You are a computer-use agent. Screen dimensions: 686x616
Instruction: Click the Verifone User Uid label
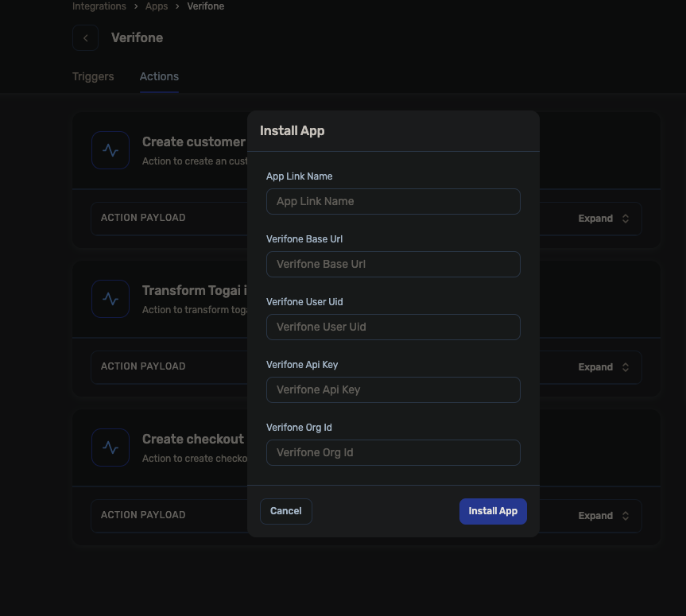[x=304, y=302]
